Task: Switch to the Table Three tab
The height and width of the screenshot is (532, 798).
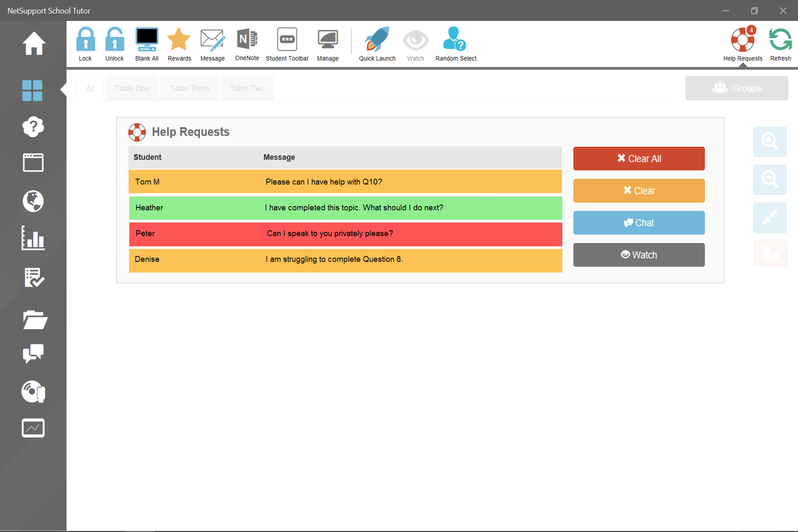Action: pos(190,89)
